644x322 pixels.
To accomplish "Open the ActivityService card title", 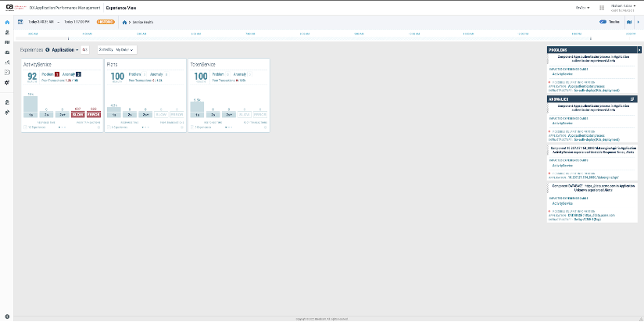I will click(x=38, y=64).
